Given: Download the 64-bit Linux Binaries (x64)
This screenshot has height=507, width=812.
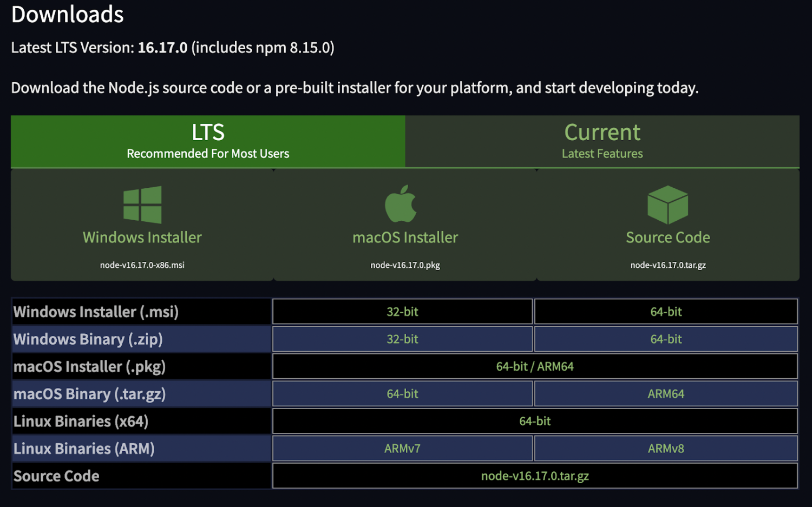Looking at the screenshot, I should [535, 421].
